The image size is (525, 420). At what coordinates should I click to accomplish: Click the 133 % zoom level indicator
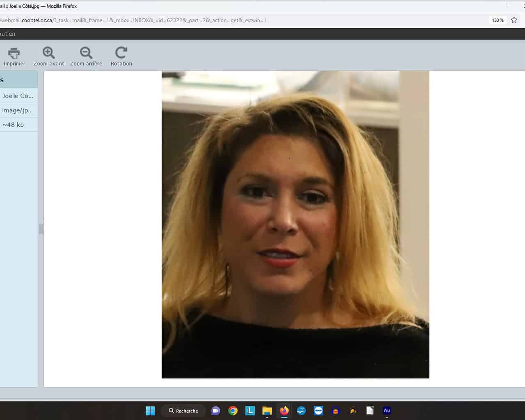click(x=498, y=20)
